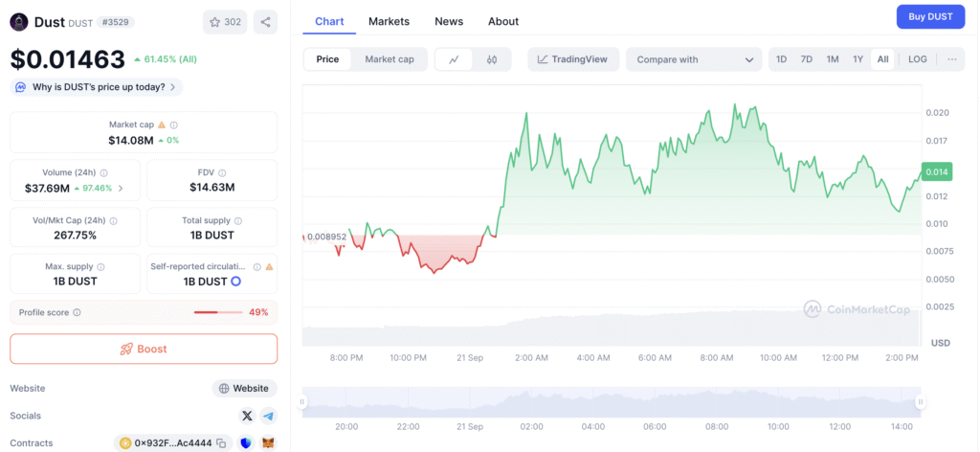Click the left handle of chart range slider
Image resolution: width=980 pixels, height=452 pixels.
pyautogui.click(x=304, y=402)
